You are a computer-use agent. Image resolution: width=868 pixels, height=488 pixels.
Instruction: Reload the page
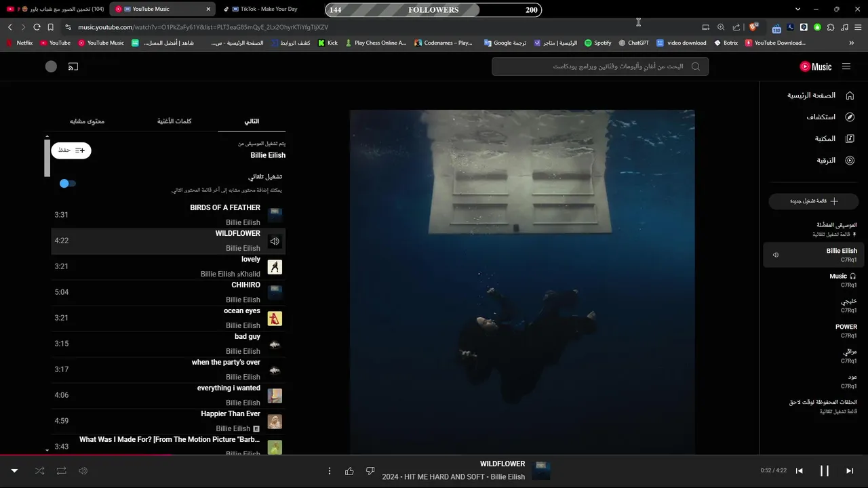(x=37, y=27)
